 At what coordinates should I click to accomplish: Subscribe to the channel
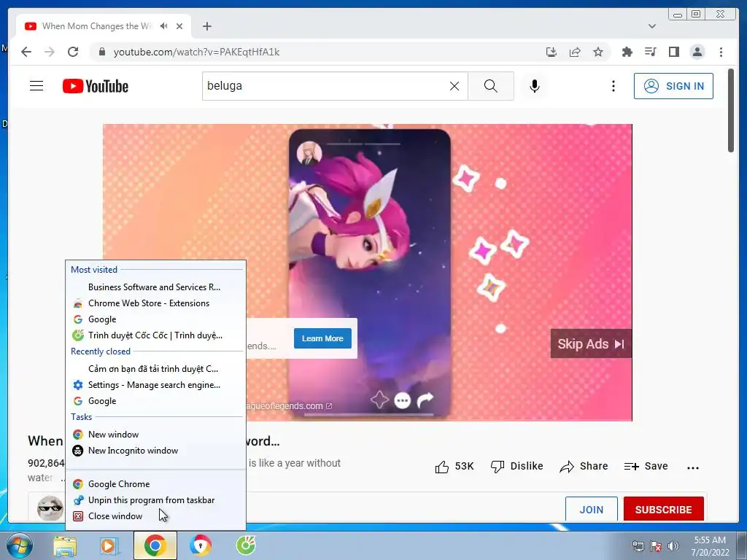point(663,509)
